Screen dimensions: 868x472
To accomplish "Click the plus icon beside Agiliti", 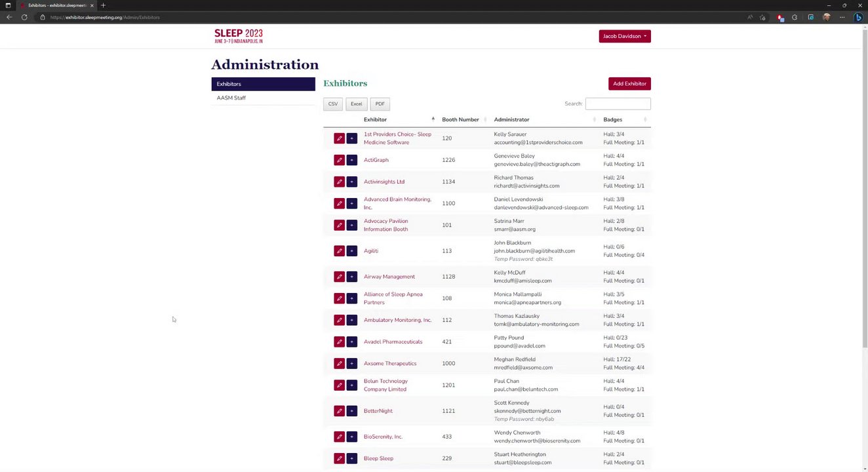I will pyautogui.click(x=351, y=251).
